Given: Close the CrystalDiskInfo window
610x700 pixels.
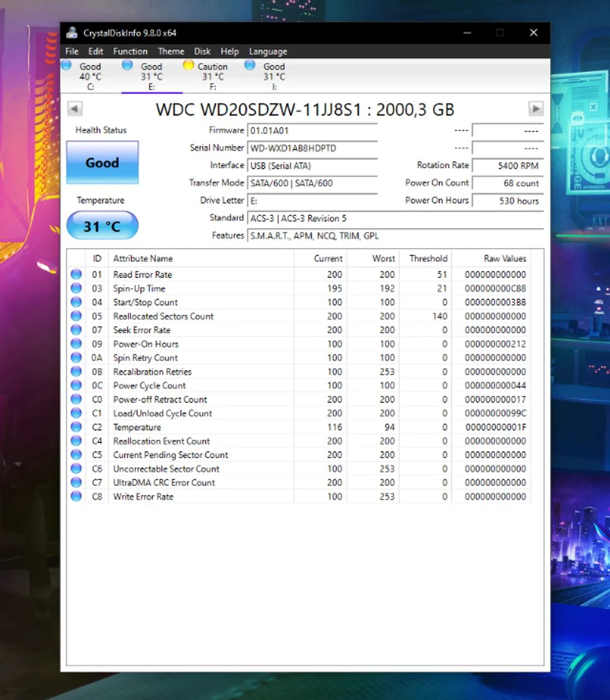Looking at the screenshot, I should [x=534, y=33].
